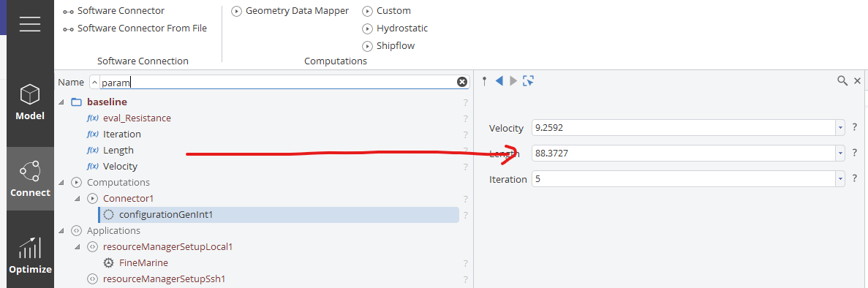
Task: Navigate forward in object editor
Action: pos(513,81)
